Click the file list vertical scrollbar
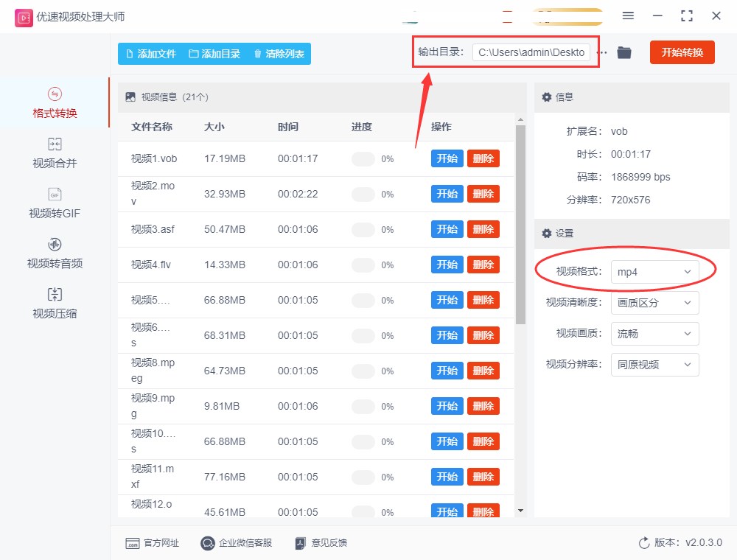737x560 pixels. [x=520, y=225]
